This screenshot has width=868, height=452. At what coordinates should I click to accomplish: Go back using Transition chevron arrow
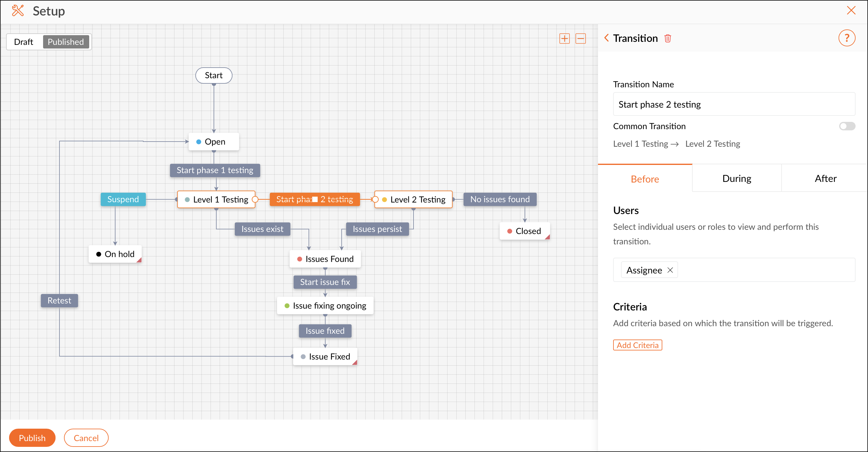coord(606,38)
